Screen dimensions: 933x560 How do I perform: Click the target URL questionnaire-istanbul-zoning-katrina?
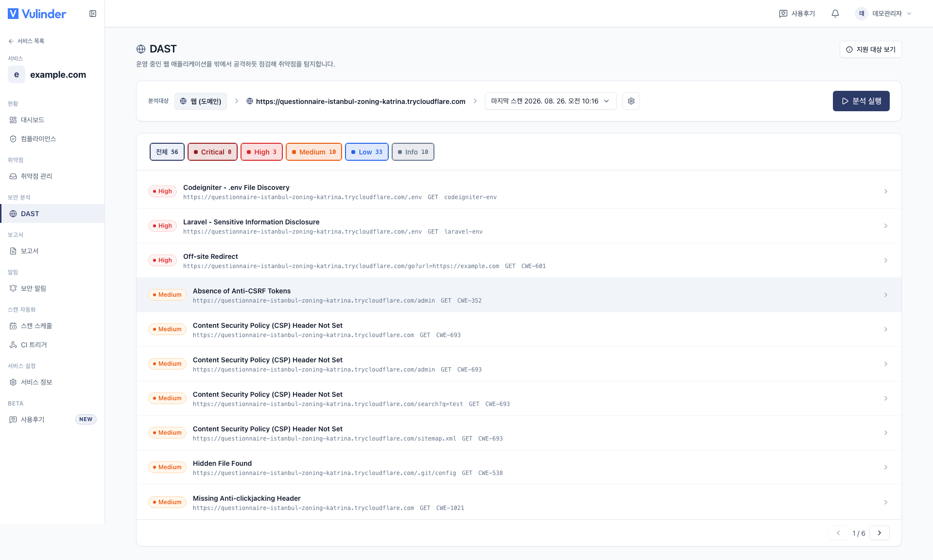(x=356, y=102)
